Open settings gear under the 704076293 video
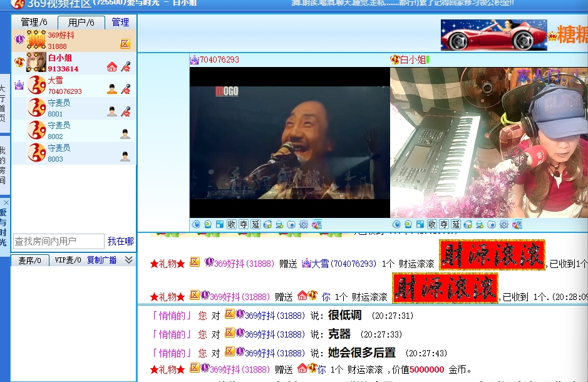 (304, 225)
